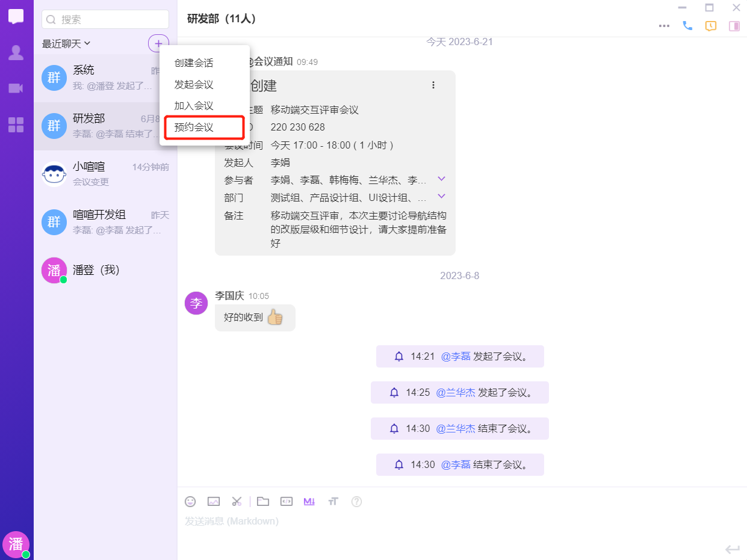The image size is (747, 560).
Task: Open the apps grid icon in sidebar
Action: pos(16,125)
